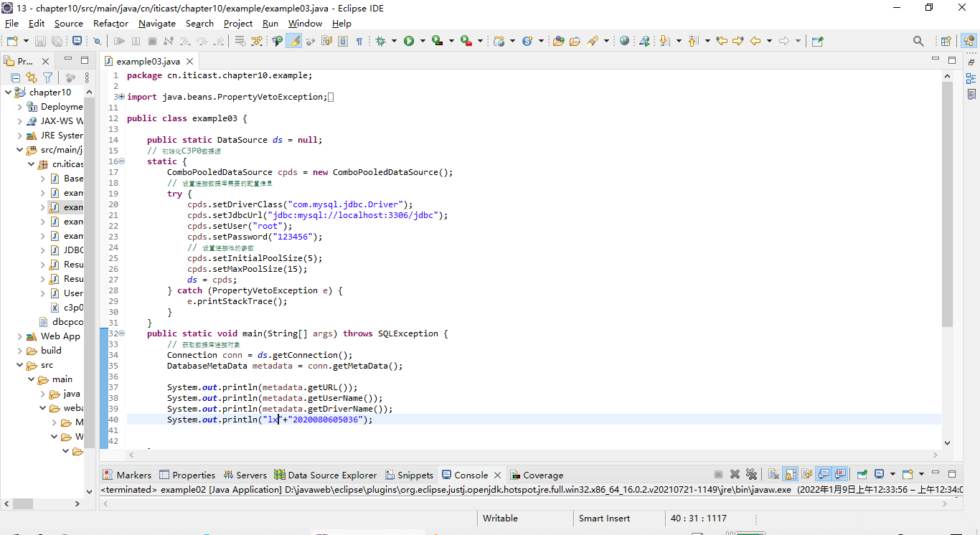Collapse the chapter10 project node
This screenshot has height=535, width=980.
9,93
